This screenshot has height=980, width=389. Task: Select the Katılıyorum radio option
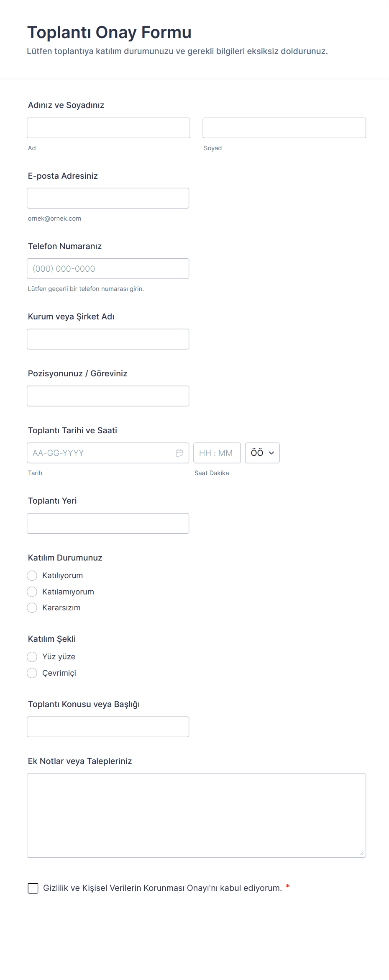(32, 576)
